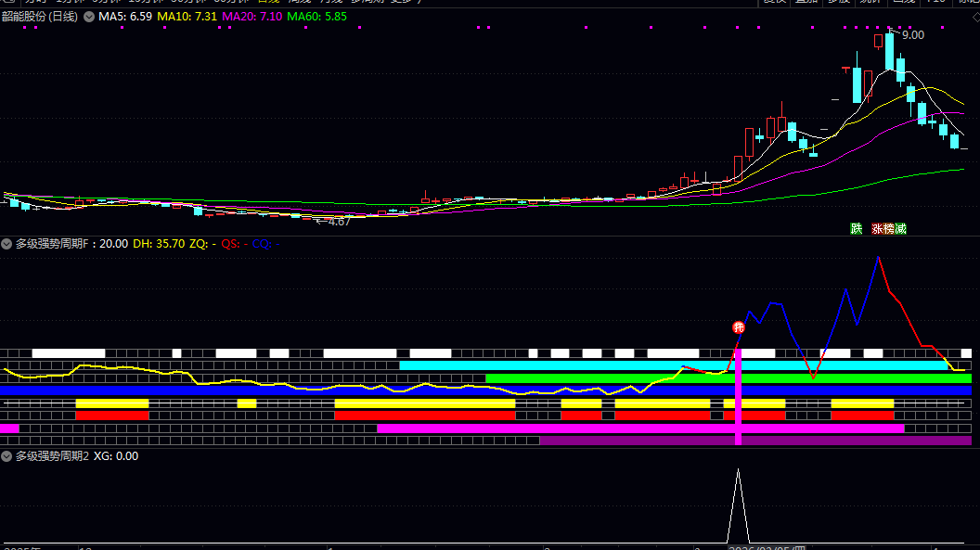Expand the 多级强势周期2 indicator menu

[6, 456]
